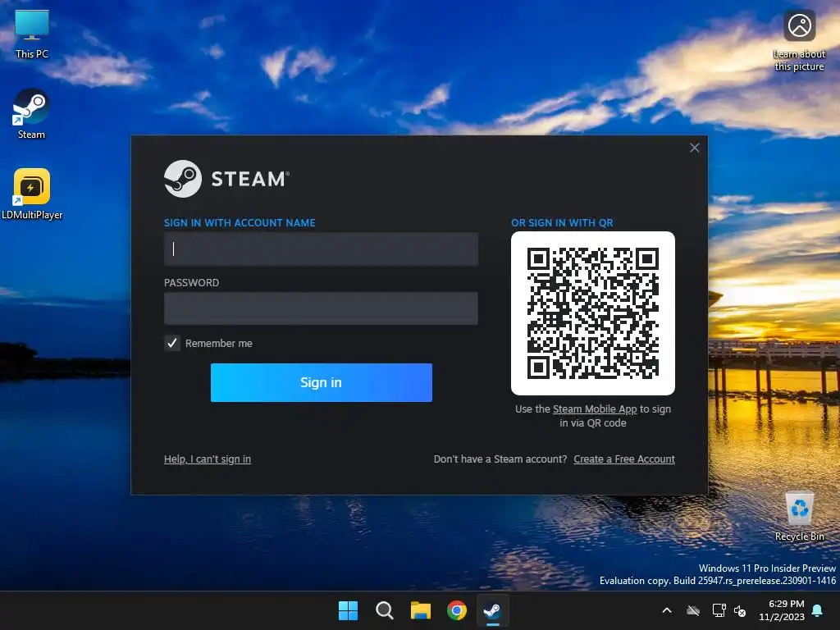Click the Don't have a Steam account? text

pyautogui.click(x=500, y=459)
